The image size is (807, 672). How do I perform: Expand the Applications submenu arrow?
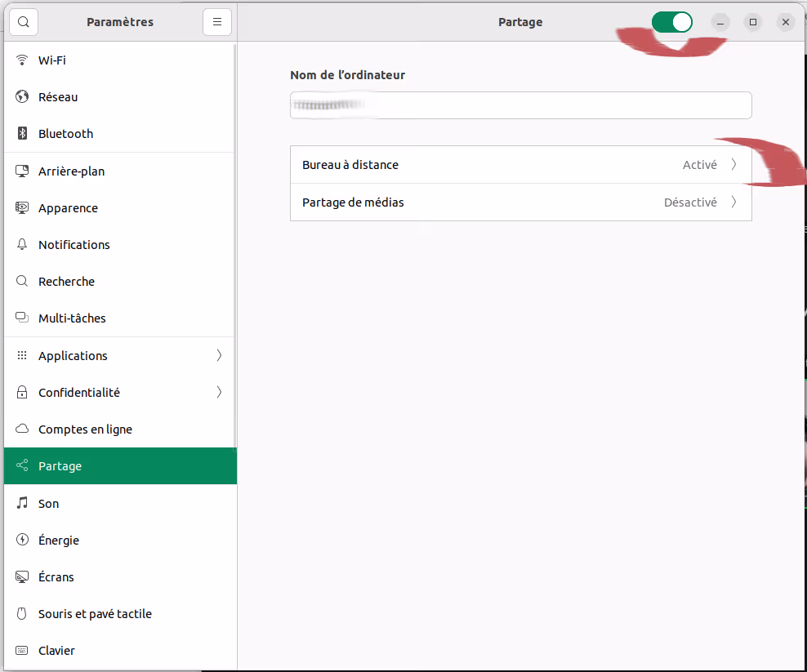pyautogui.click(x=219, y=356)
